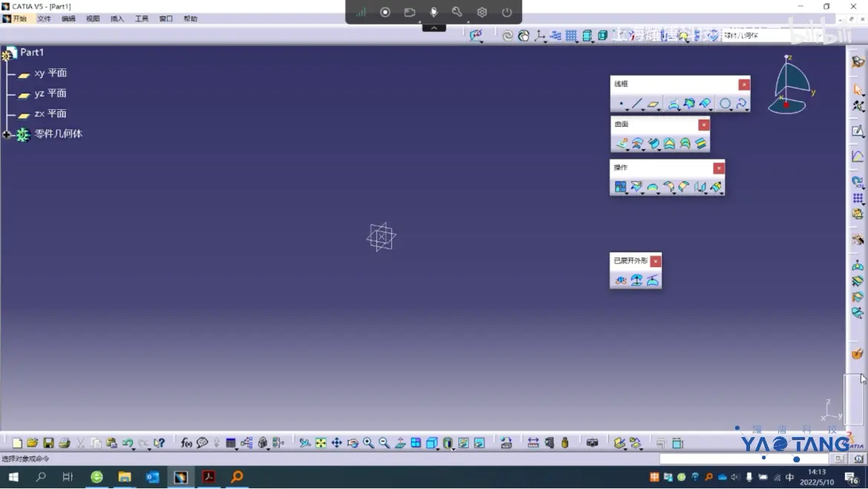This screenshot has width=868, height=489.
Task: Close the 已展开外形 toolbar
Action: coord(655,261)
